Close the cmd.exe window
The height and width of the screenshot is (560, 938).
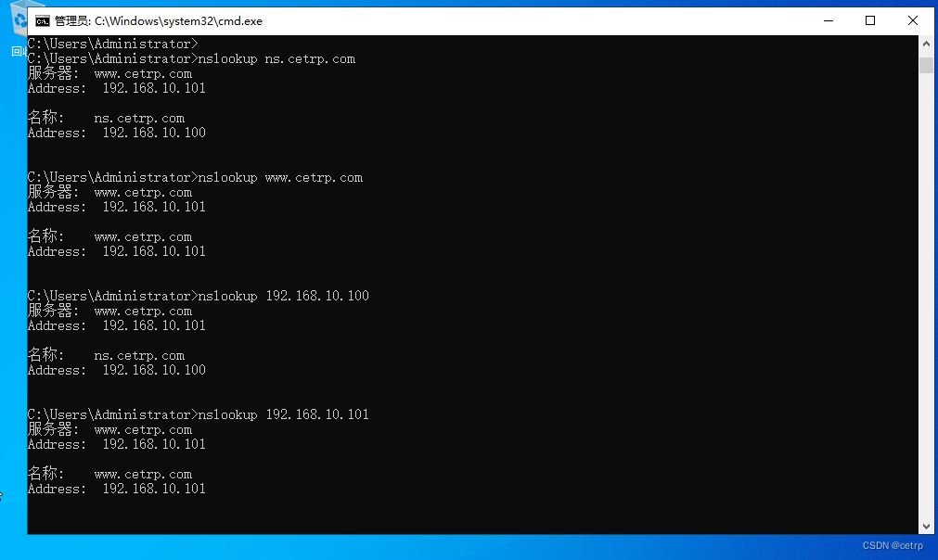click(x=912, y=21)
